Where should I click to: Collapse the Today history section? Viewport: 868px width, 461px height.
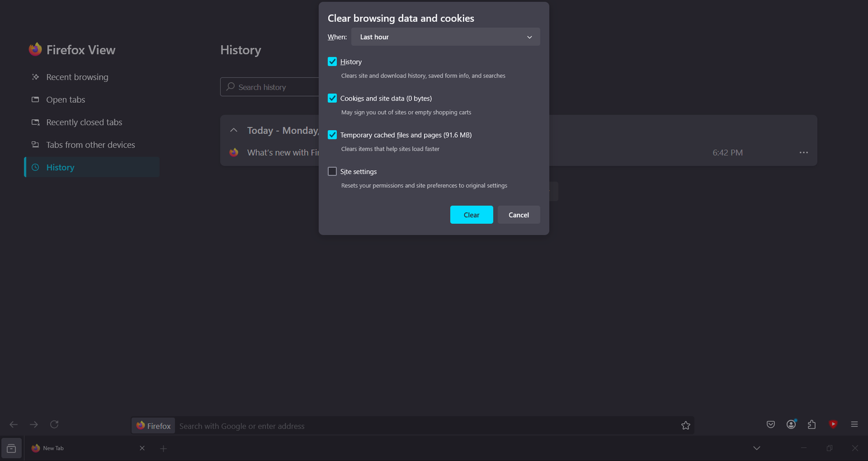point(234,130)
